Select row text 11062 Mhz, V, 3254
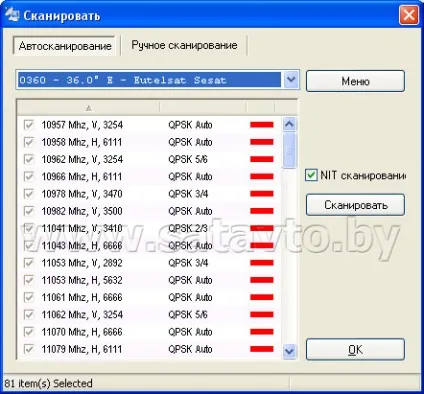Viewport: 424px width, 394px height. coord(82,315)
